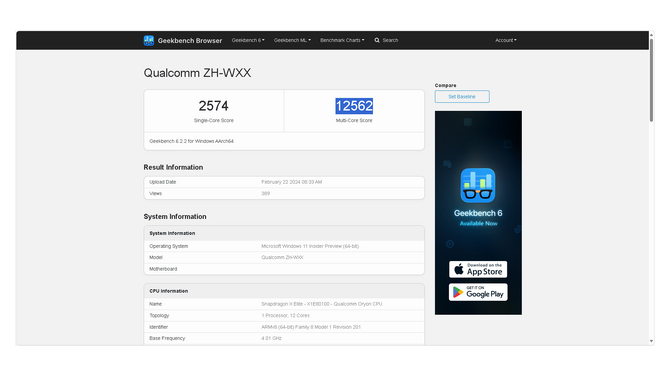Open the Get it on Google Play badge
This screenshot has height=377, width=670.
[x=478, y=292]
